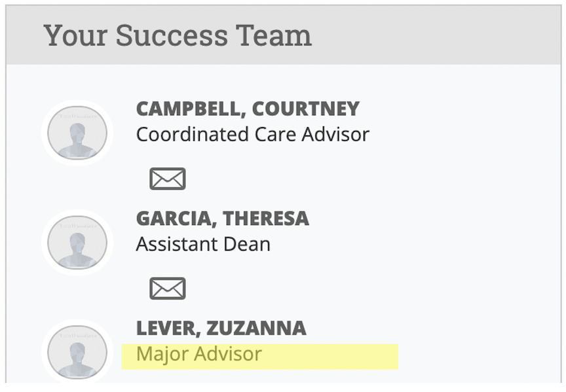Click the surname CAMPBELL in the first entry
Viewport: 566px width, 392px height.
coord(191,109)
